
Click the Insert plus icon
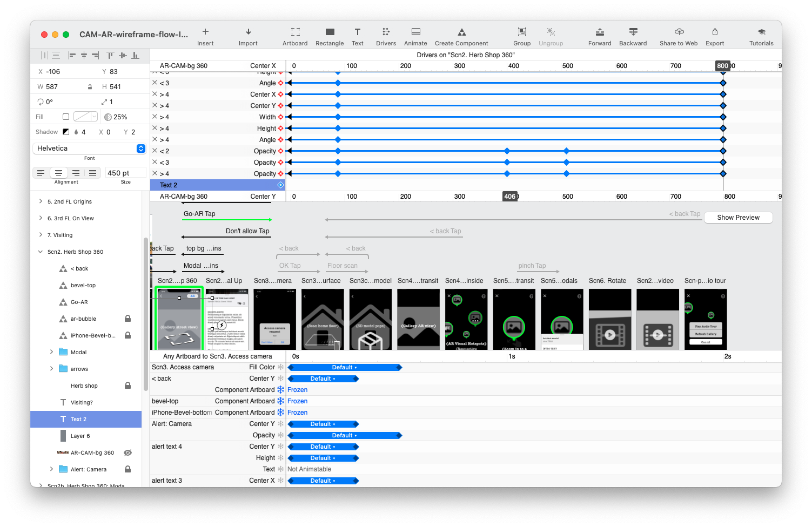[205, 32]
